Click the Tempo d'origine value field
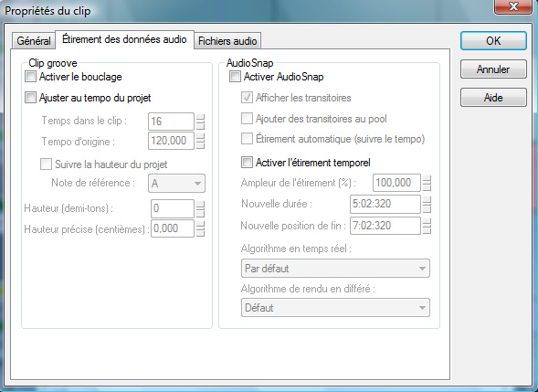 171,141
